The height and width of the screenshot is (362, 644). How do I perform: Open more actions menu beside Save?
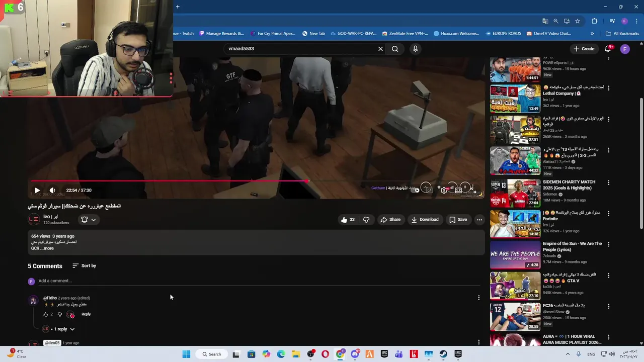[x=479, y=220]
